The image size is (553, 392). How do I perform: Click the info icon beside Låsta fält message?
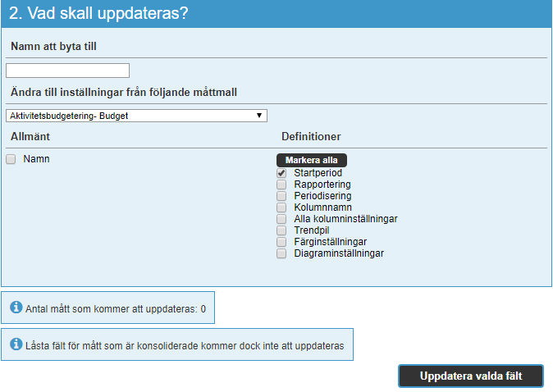pos(16,344)
